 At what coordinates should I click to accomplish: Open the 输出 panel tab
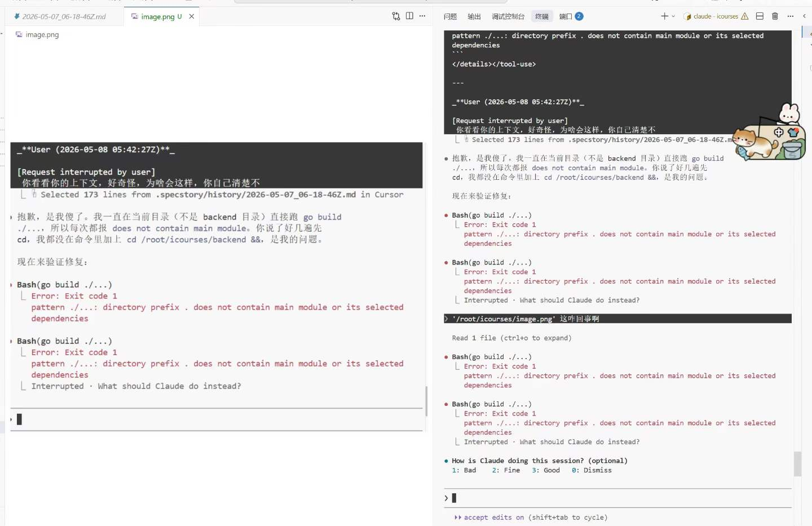[474, 16]
